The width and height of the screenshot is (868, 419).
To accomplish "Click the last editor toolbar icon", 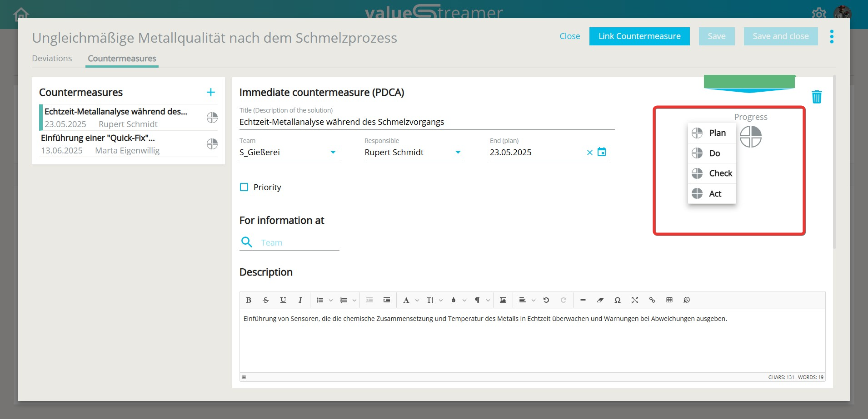I will (687, 300).
